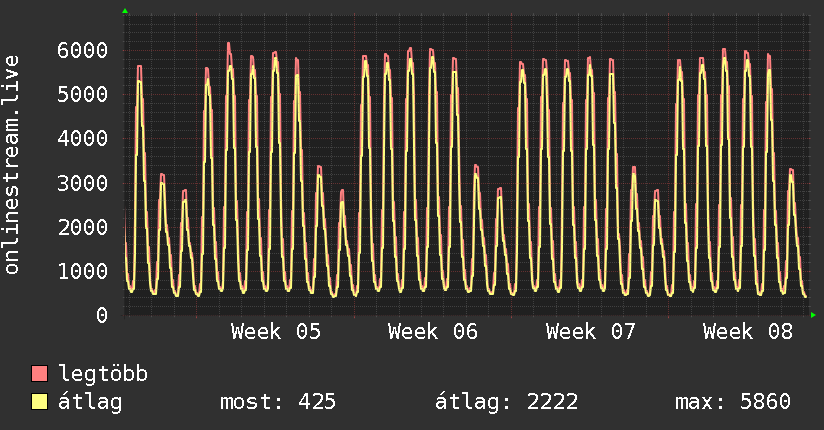The width and height of the screenshot is (824, 430).
Task: Select the átlag legend label beside the yellow swatch
Action: click(90, 402)
